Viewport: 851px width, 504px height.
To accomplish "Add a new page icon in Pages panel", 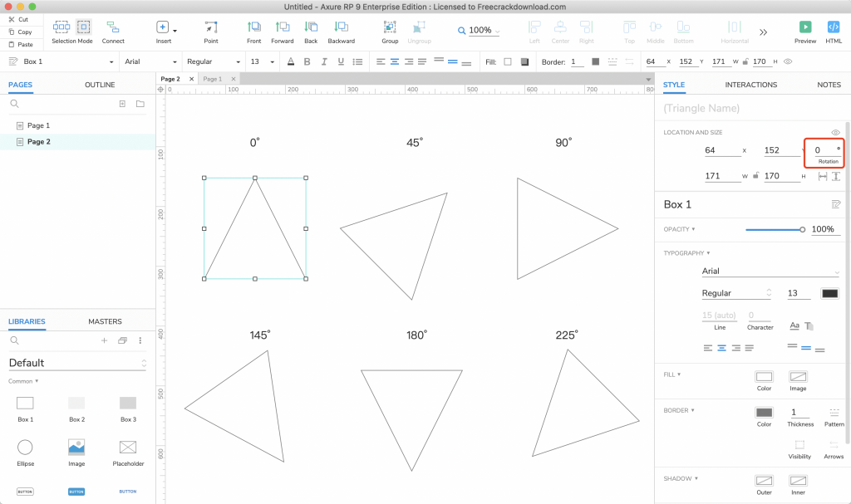I will tap(122, 104).
